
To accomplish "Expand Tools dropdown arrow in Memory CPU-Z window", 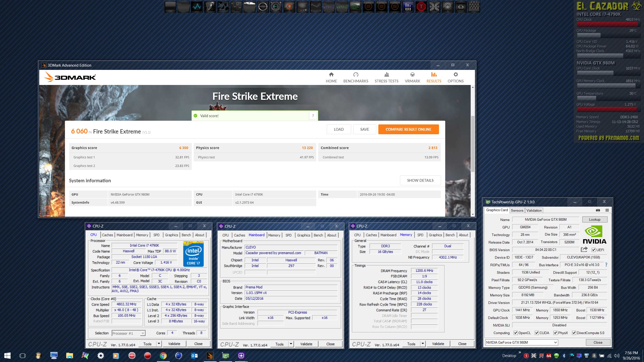I will tap(423, 344).
